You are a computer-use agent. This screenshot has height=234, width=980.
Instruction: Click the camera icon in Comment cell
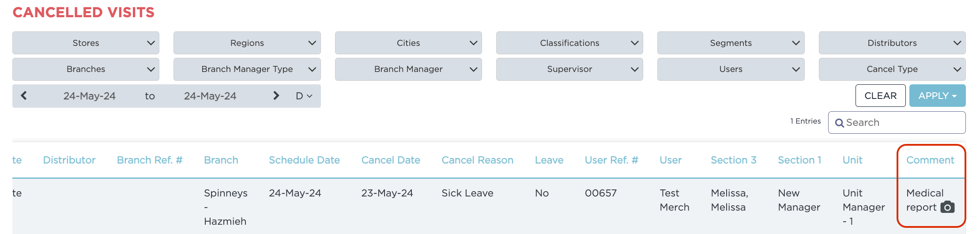click(947, 207)
